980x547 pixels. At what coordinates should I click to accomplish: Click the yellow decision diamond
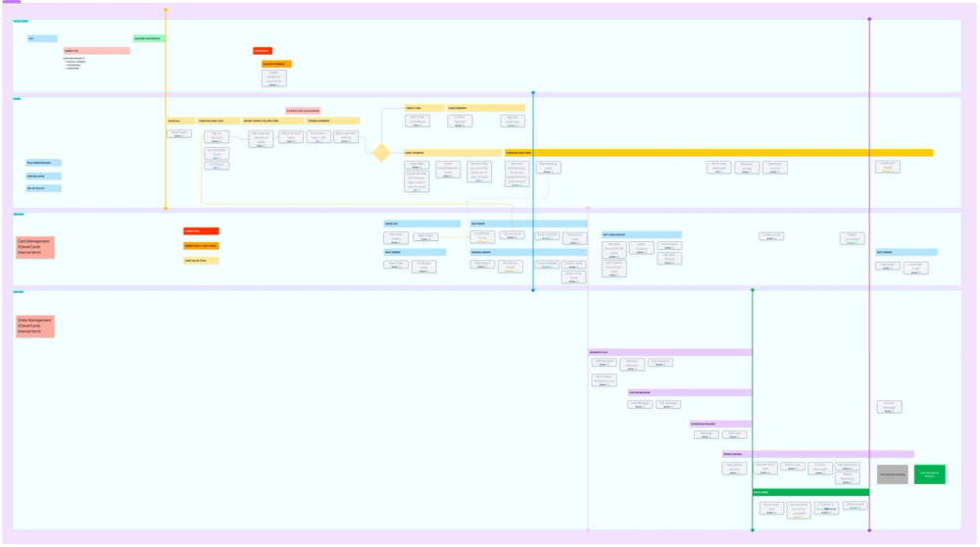[x=381, y=153]
